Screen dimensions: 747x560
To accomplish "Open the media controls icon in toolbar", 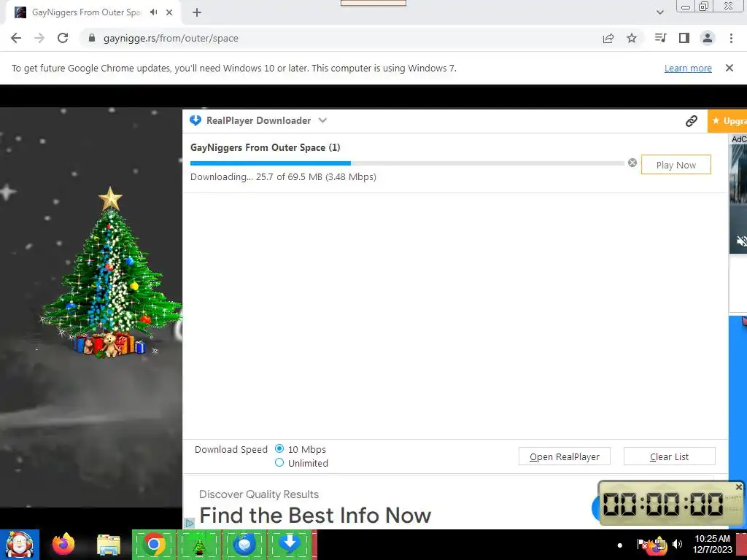I will coord(661,38).
